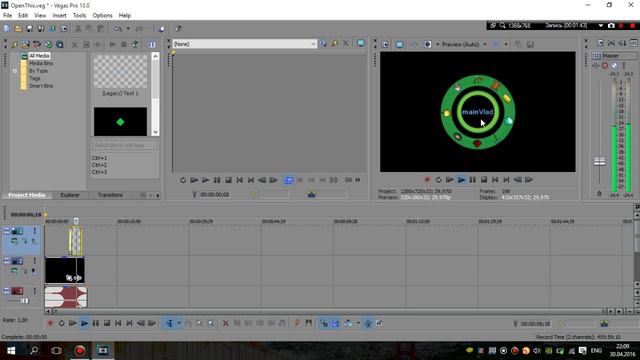Click the Save project icon in main toolbar

29,29
